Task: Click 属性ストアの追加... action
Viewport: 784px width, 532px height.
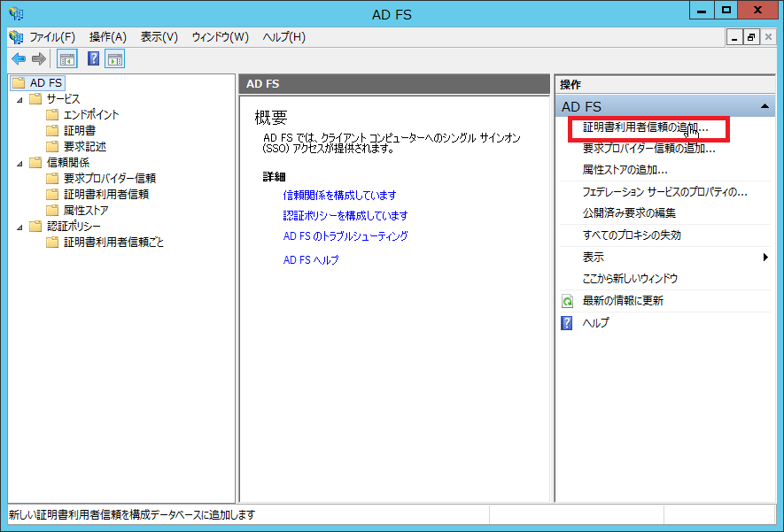Action: [625, 170]
